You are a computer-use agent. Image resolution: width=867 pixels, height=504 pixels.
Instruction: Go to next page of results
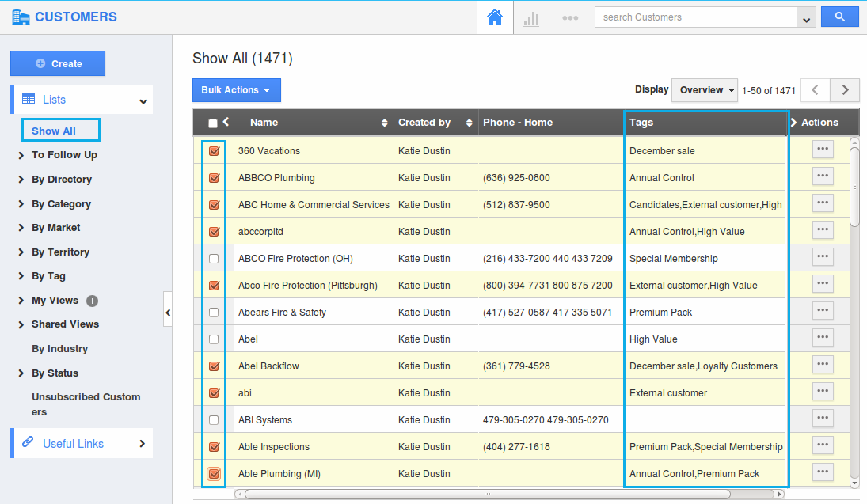845,90
